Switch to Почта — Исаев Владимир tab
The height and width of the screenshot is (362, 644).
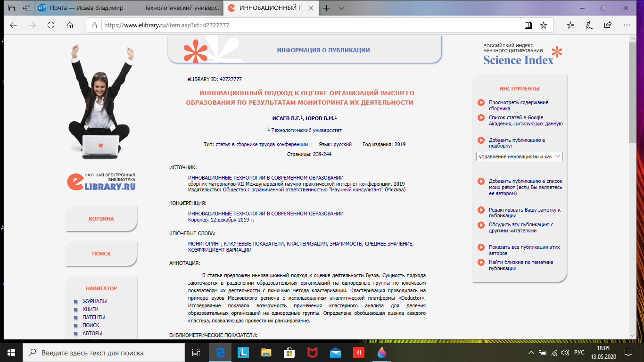[x=81, y=8]
